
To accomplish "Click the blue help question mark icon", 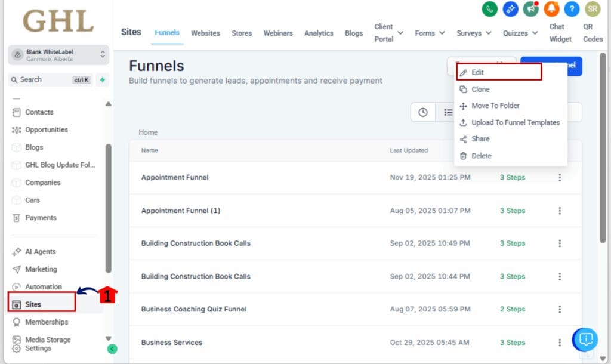I will (x=572, y=9).
